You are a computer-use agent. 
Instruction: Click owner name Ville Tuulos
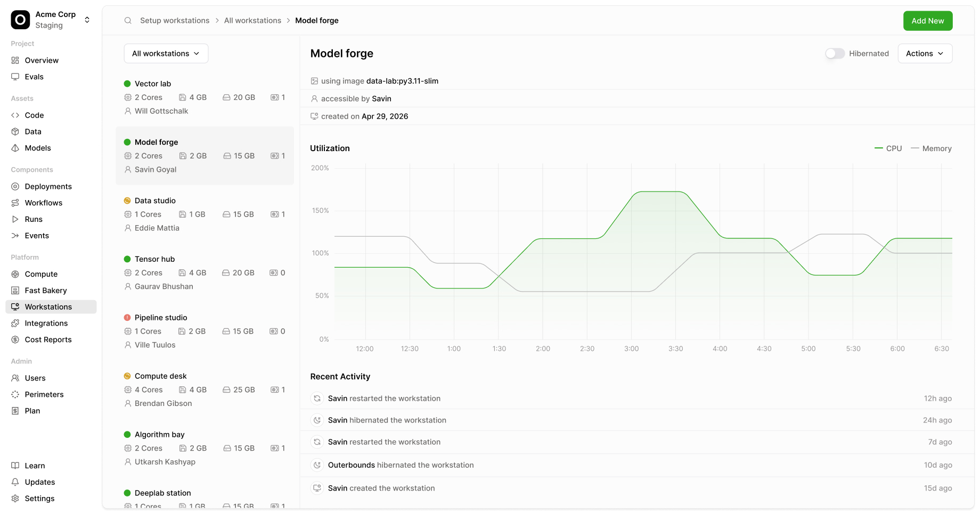pos(155,345)
